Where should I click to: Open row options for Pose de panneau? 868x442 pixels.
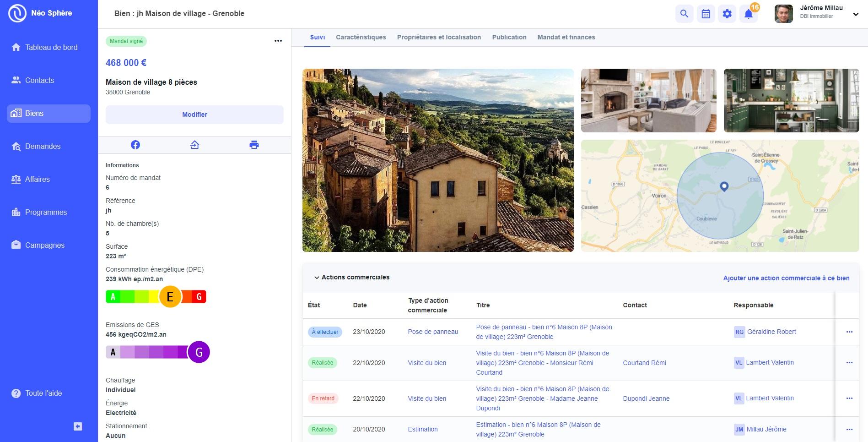(x=849, y=332)
